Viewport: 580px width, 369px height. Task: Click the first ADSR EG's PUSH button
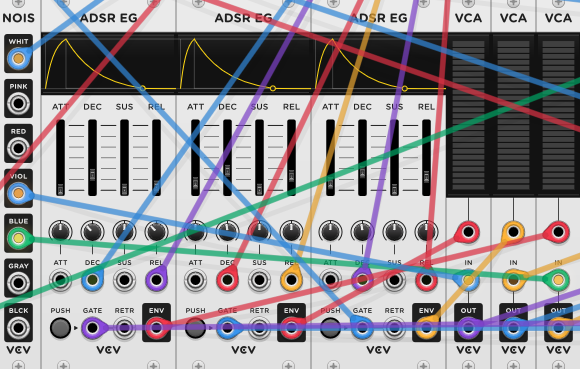click(x=60, y=328)
